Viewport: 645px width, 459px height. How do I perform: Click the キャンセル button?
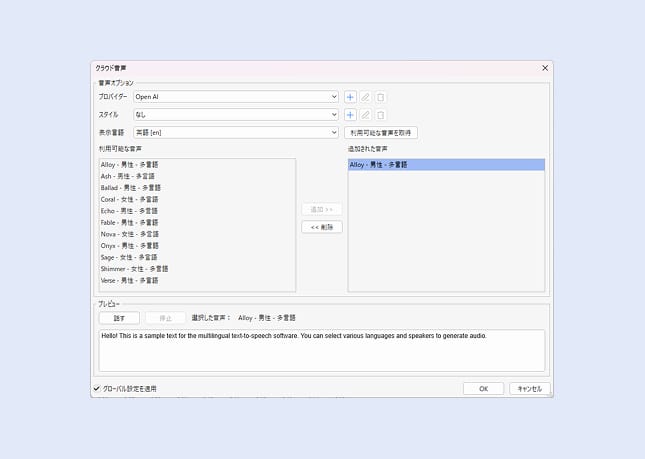(x=530, y=388)
